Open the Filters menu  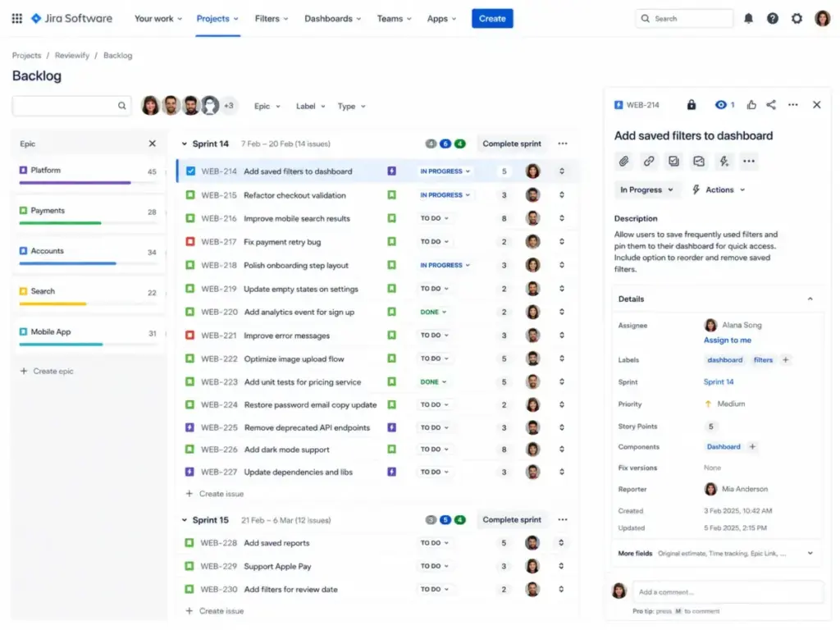click(272, 18)
